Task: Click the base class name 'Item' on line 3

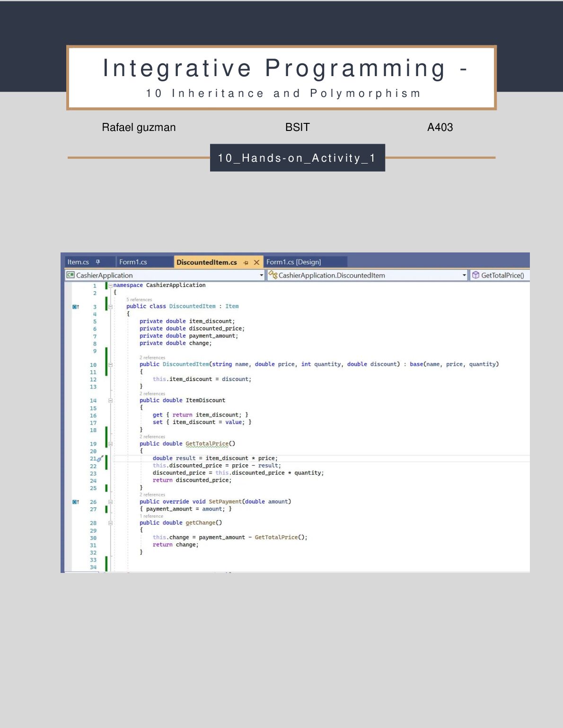Action: coord(232,306)
